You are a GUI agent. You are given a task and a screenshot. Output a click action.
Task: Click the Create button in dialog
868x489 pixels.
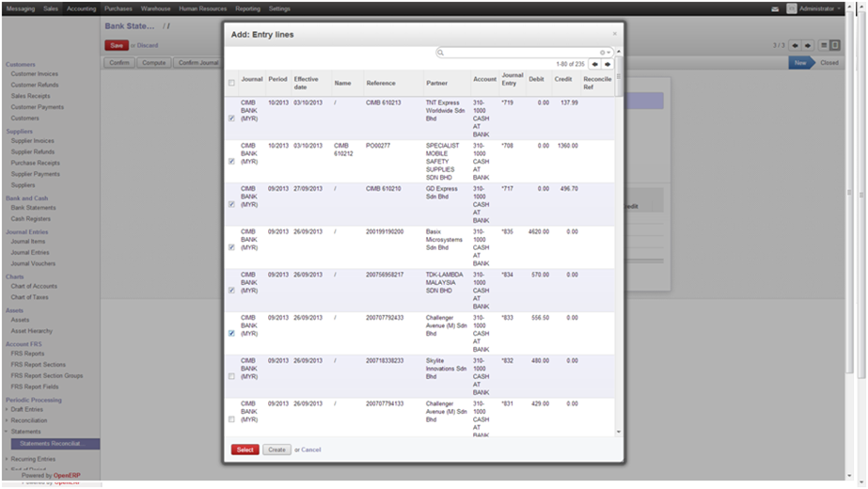click(x=276, y=450)
